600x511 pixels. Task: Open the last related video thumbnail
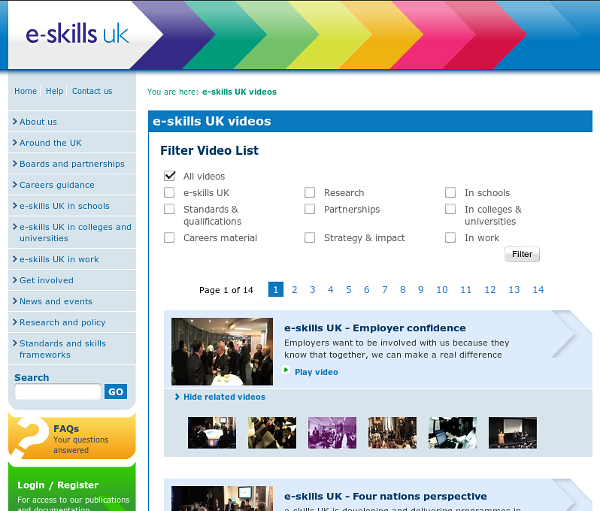pos(513,433)
